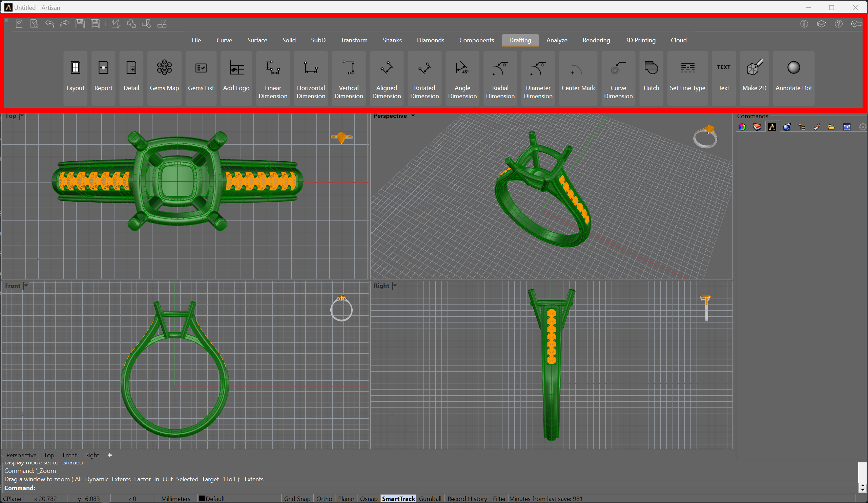Open the Perspective viewport dropdown arrow
This screenshot has width=868, height=503.
click(x=413, y=116)
